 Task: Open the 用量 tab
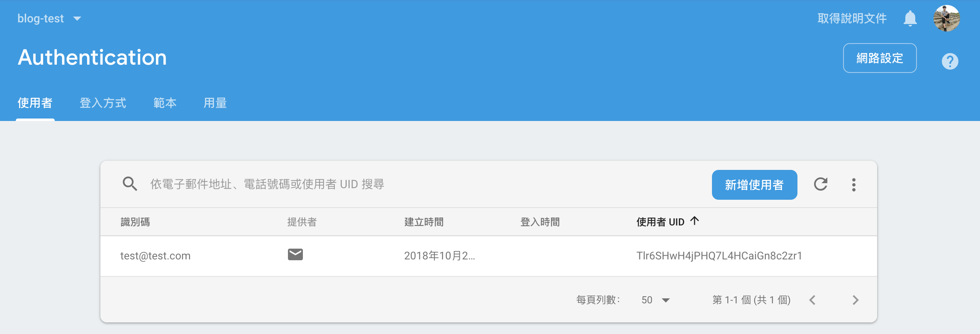click(x=215, y=103)
